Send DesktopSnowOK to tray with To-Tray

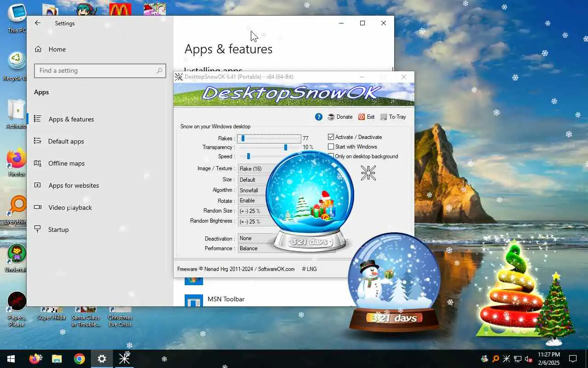(393, 117)
